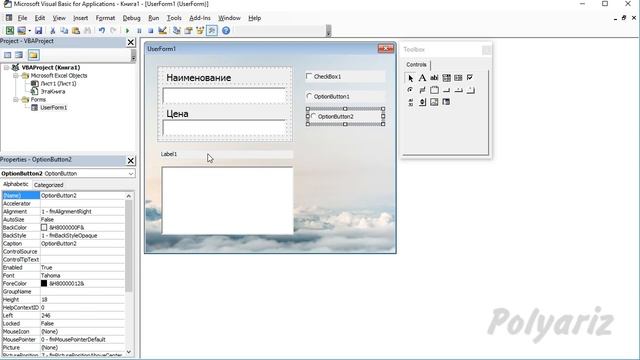Select the CheckBox tool in Toolbox
This screenshot has height=360, width=640.
[470, 78]
